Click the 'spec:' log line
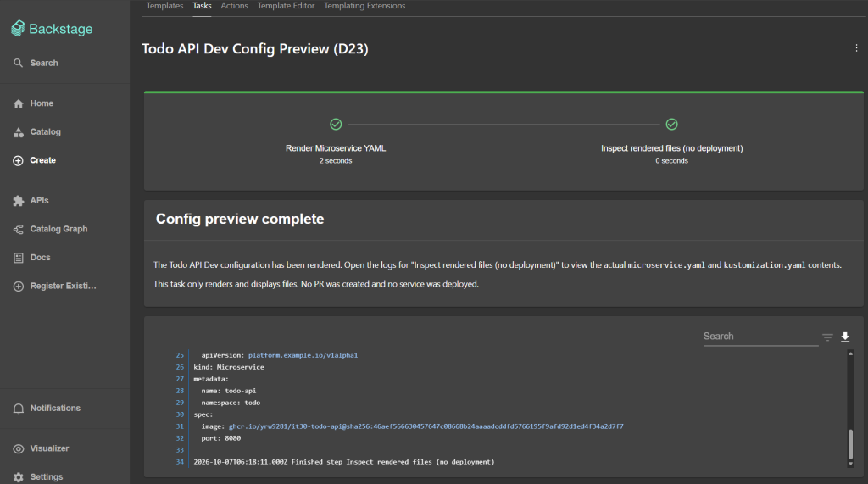The height and width of the screenshot is (484, 868). (203, 414)
